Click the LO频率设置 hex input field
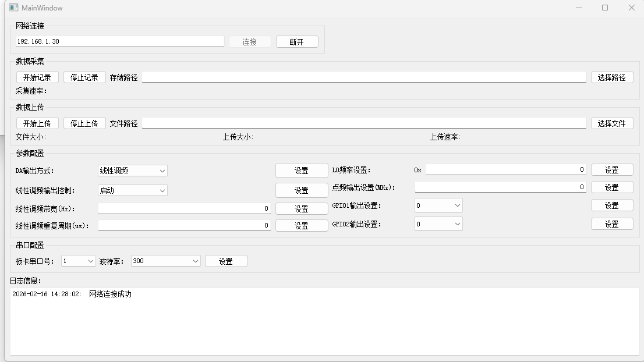The height and width of the screenshot is (362, 644). point(505,170)
